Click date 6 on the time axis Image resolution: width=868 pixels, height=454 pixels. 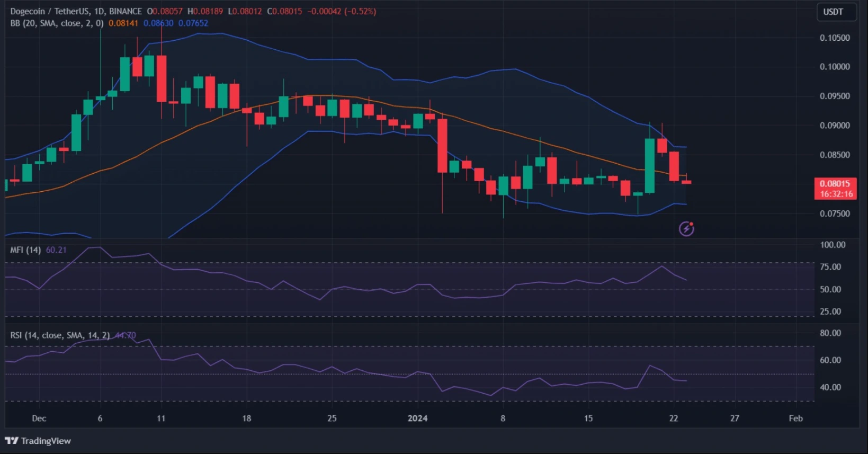tap(100, 419)
